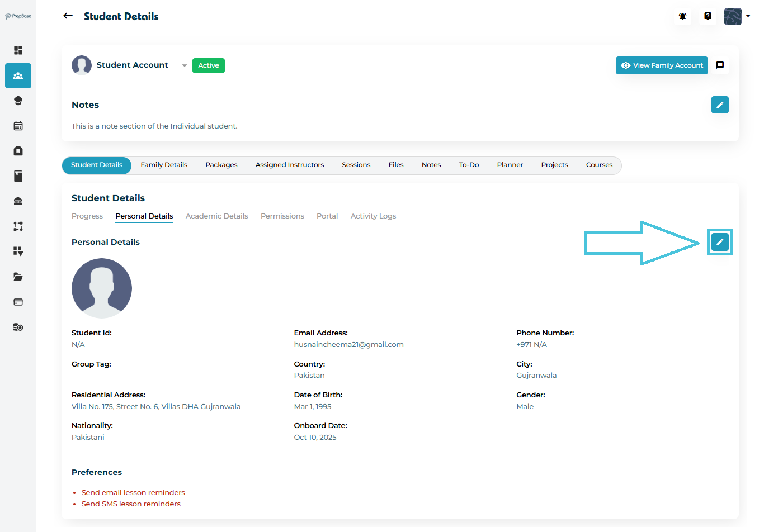The height and width of the screenshot is (532, 764).
Task: Click the Personal Details edit pencil button
Action: click(720, 243)
